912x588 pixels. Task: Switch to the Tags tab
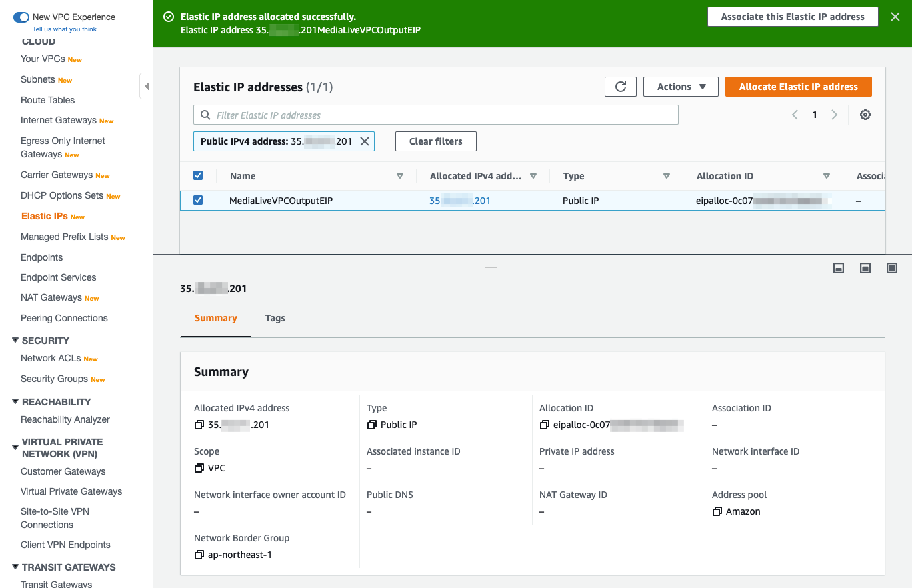(275, 318)
